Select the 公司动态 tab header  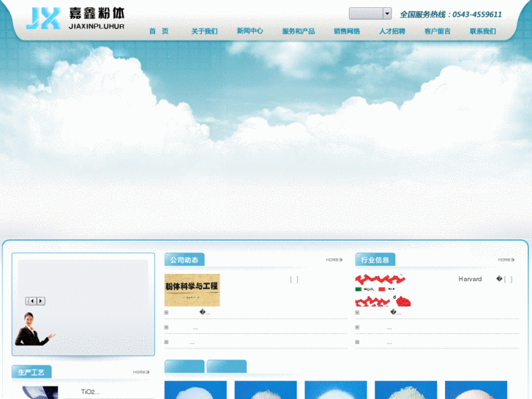point(184,260)
